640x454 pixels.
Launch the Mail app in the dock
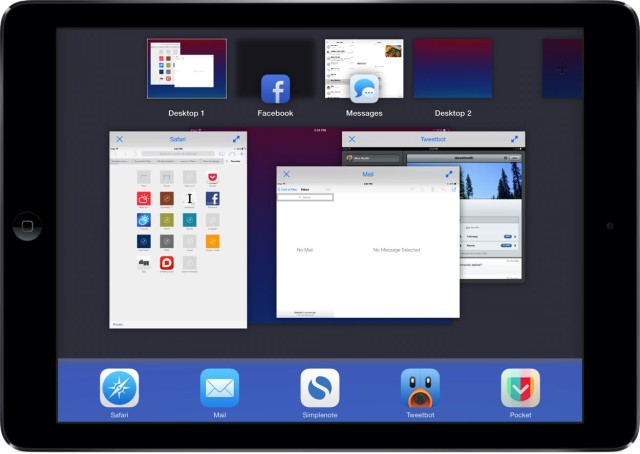pos(220,388)
